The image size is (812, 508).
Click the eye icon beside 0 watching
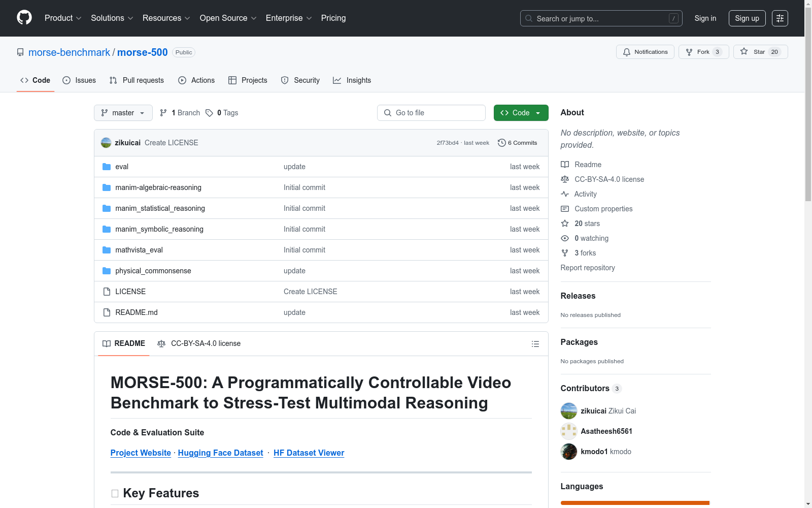565,238
